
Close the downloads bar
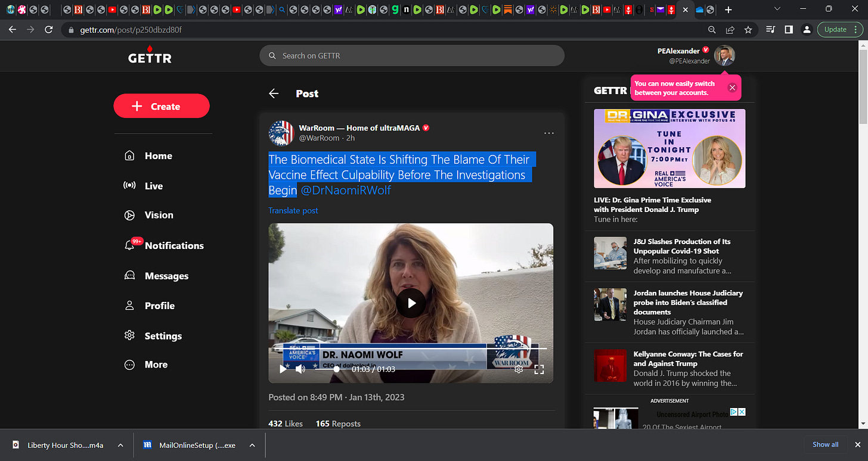(x=858, y=444)
